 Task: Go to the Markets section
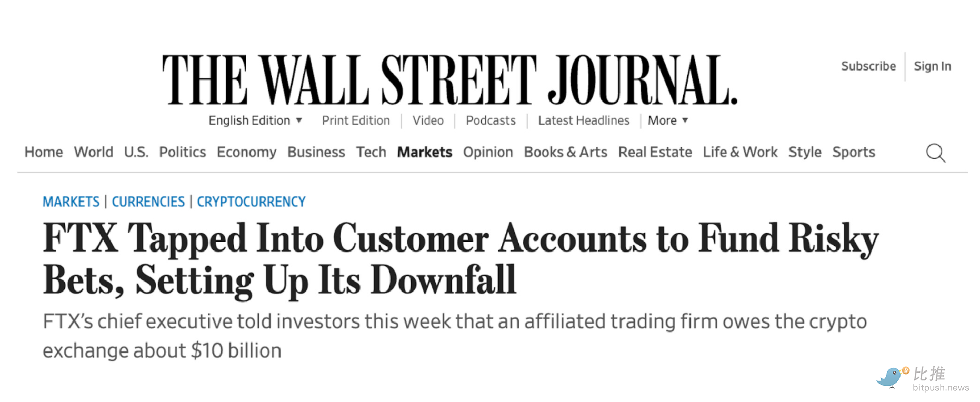click(x=425, y=152)
